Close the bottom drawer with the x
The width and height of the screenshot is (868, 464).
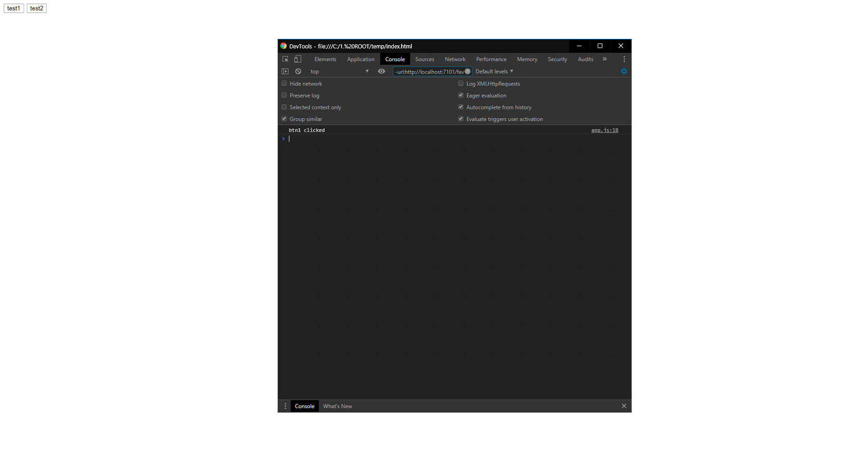point(624,406)
